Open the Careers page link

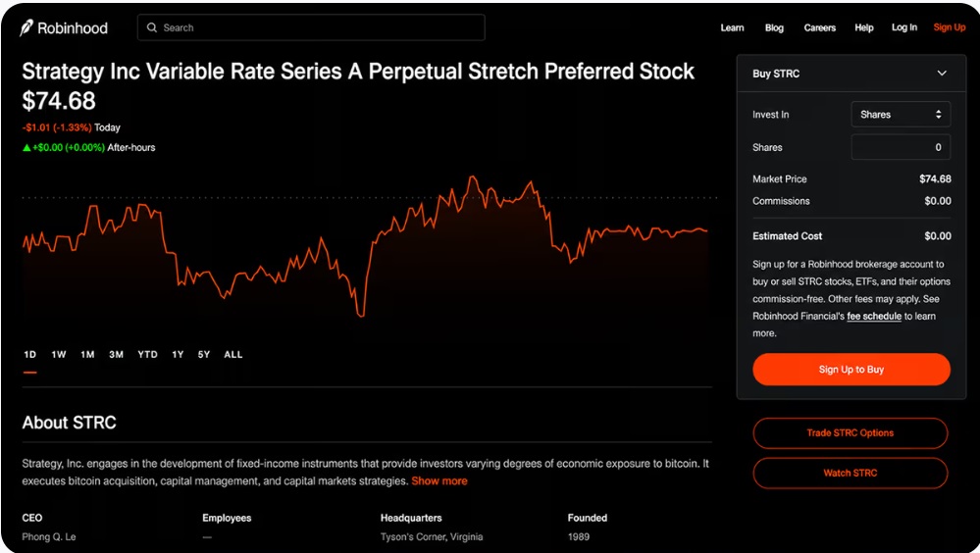pos(819,27)
